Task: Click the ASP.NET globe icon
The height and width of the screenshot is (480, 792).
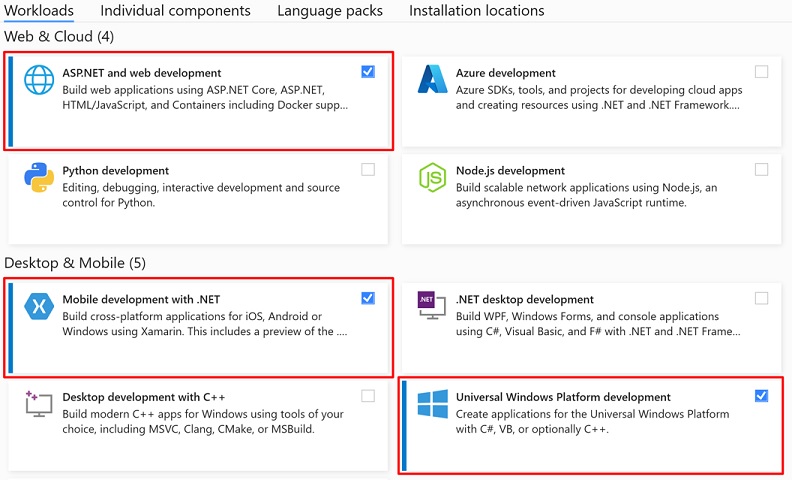Action: 39,80
